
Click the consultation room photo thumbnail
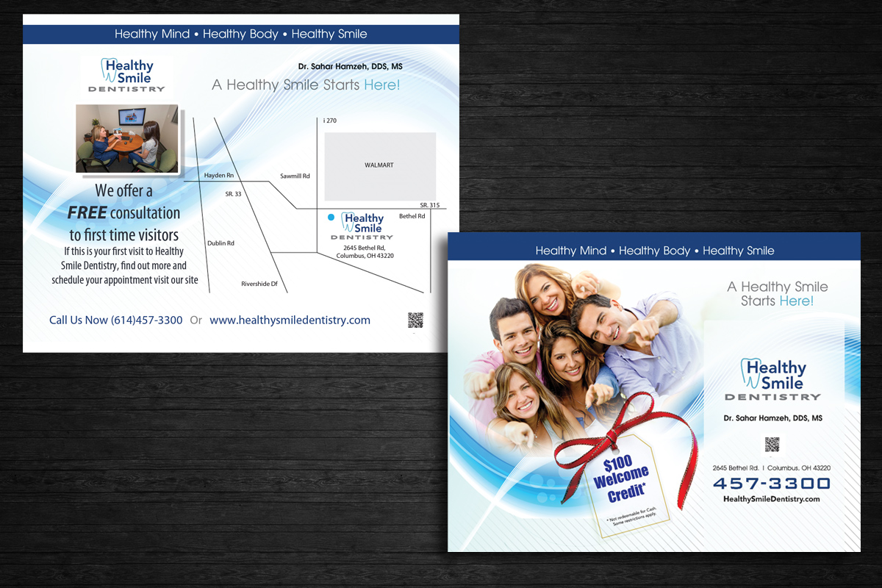(x=126, y=138)
